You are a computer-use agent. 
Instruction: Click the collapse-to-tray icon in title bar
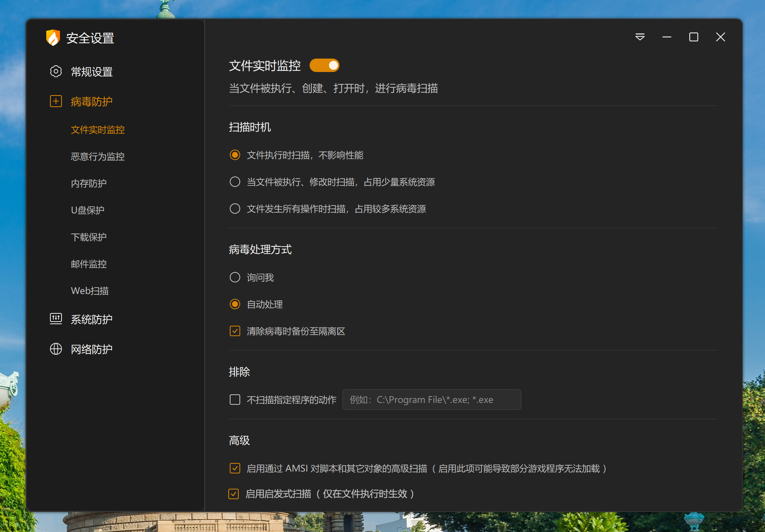click(x=640, y=37)
